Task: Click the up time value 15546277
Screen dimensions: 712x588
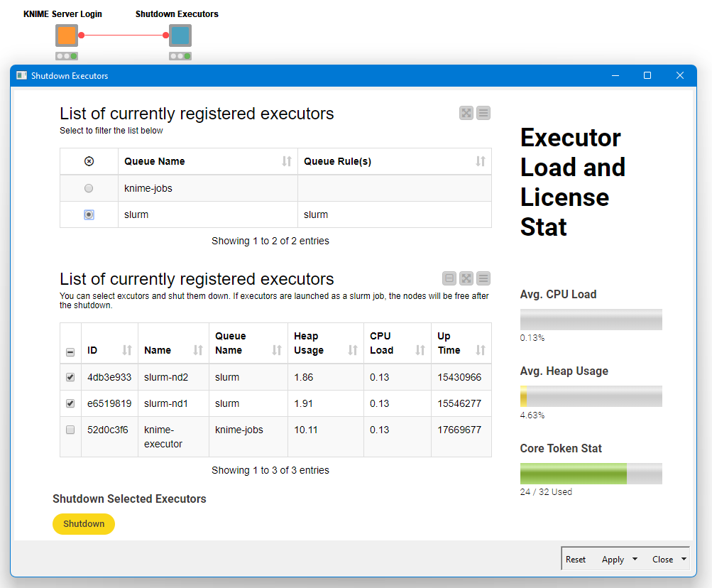Action: [459, 403]
